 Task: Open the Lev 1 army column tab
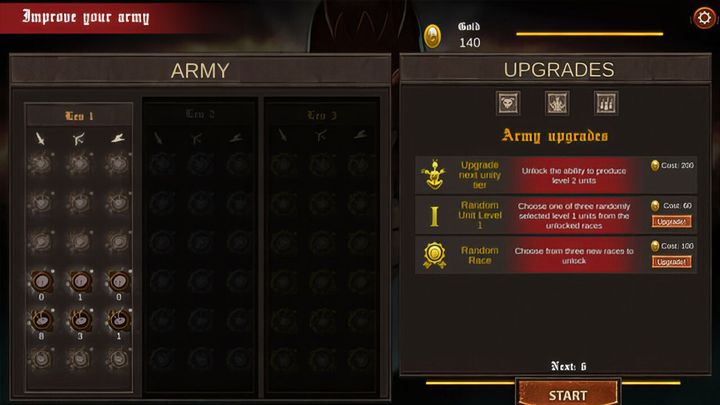click(x=79, y=116)
